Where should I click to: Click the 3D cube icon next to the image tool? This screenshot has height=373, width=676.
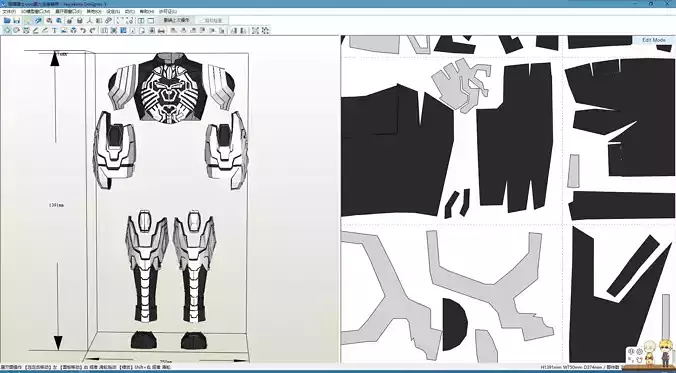tap(73, 30)
